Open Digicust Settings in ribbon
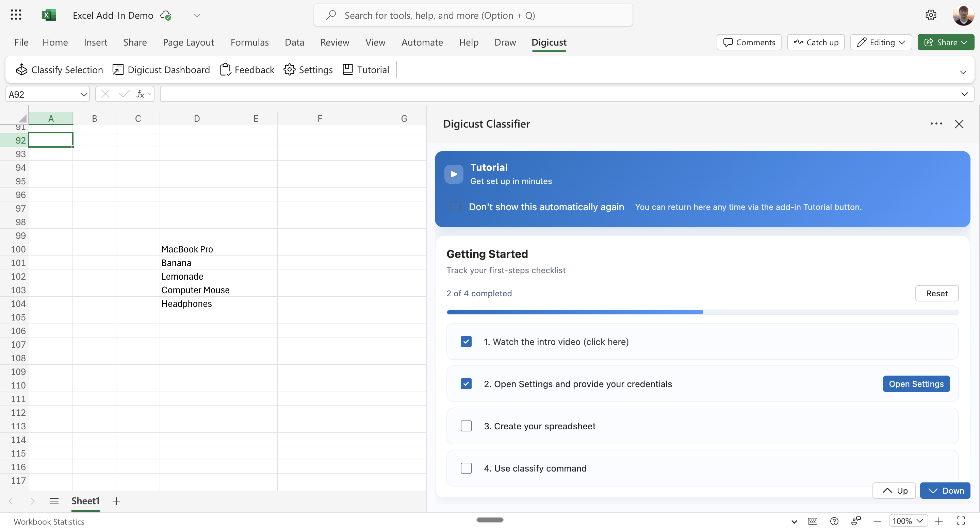980x528 pixels. coord(308,70)
